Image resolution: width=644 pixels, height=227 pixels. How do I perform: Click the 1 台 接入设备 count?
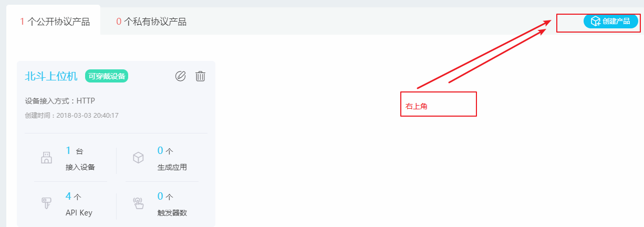[74, 151]
